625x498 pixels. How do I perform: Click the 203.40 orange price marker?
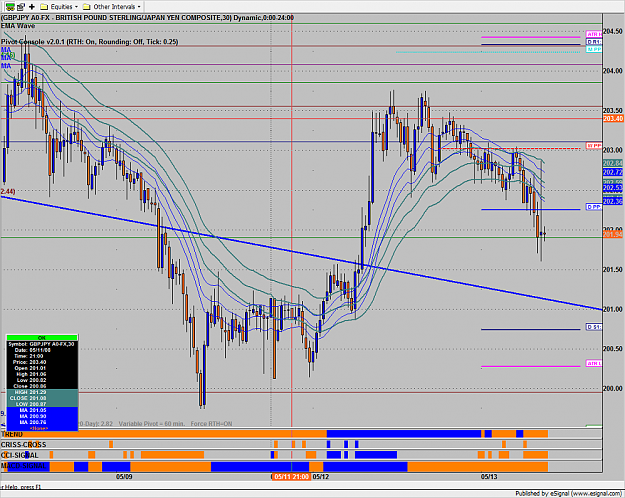613,118
